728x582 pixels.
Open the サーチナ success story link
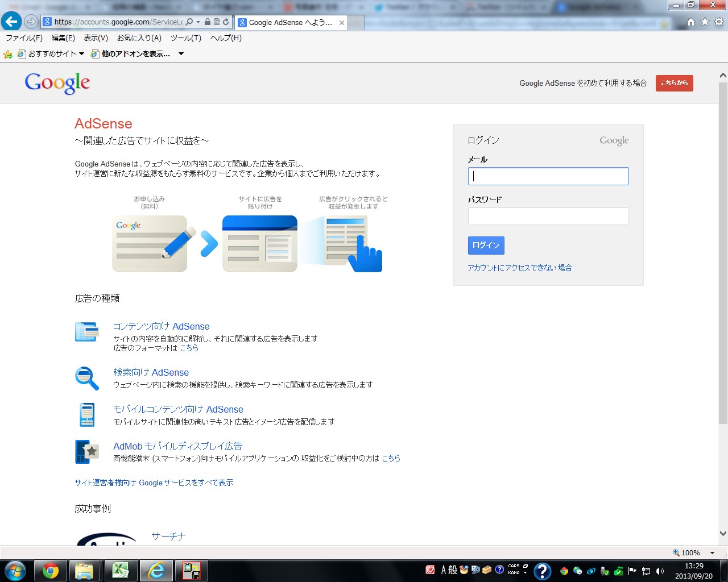[168, 536]
